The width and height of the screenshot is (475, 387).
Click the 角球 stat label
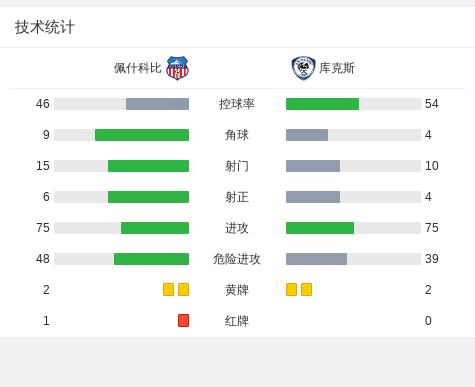pyautogui.click(x=237, y=135)
